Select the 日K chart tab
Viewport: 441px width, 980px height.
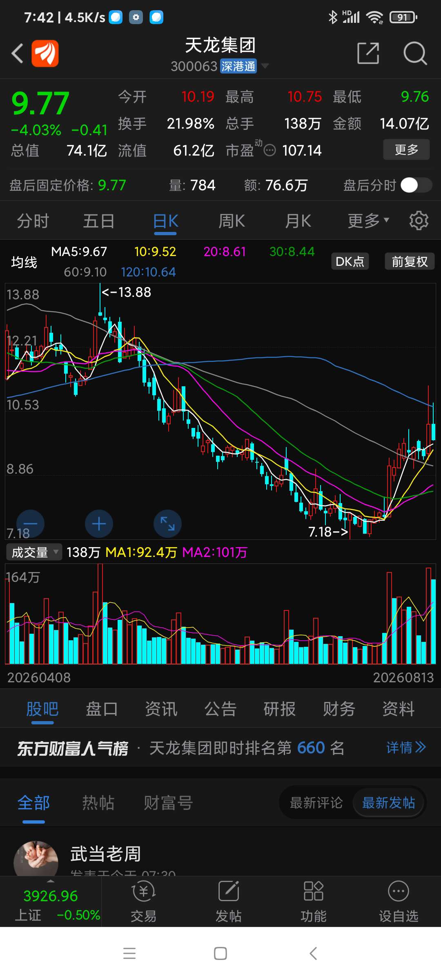point(165,221)
